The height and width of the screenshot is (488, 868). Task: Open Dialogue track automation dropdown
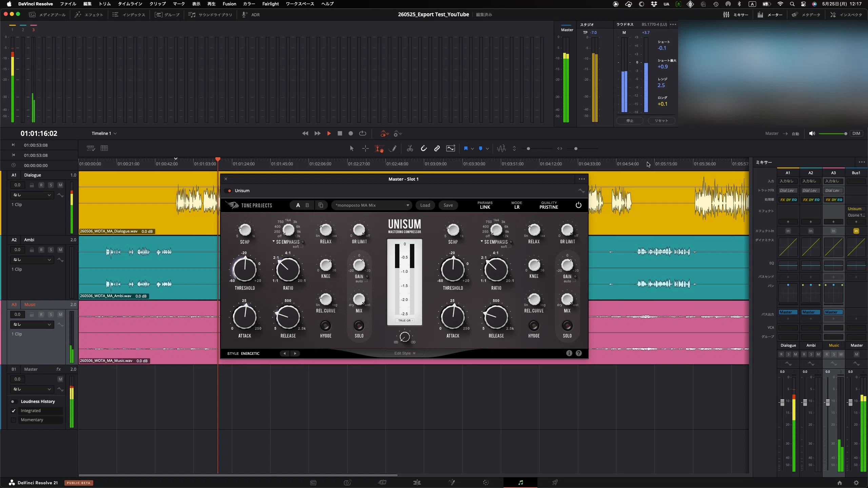32,195
